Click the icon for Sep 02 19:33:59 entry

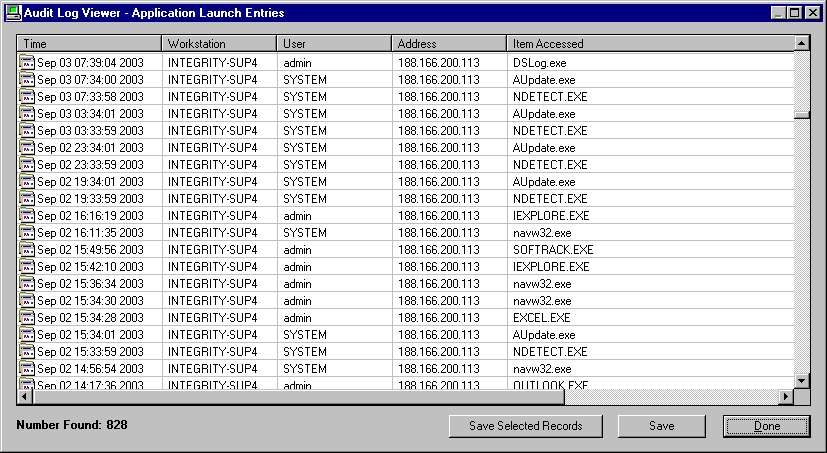pyautogui.click(x=27, y=198)
